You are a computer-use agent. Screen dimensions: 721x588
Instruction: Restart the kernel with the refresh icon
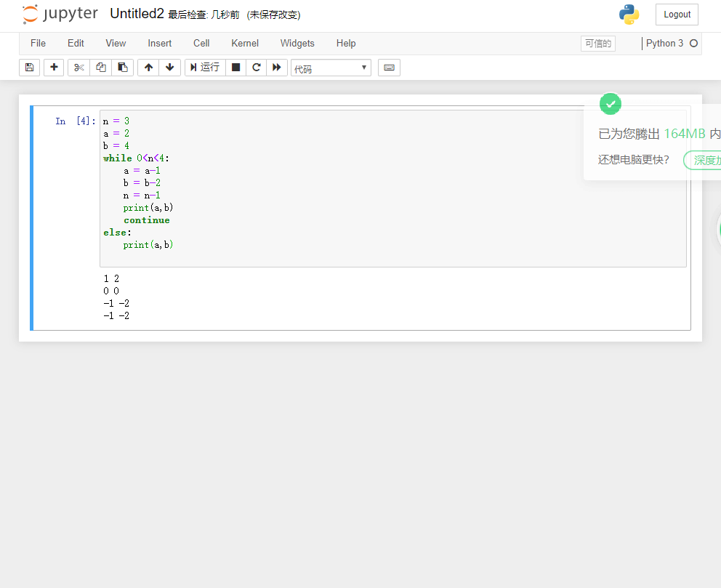click(x=256, y=67)
